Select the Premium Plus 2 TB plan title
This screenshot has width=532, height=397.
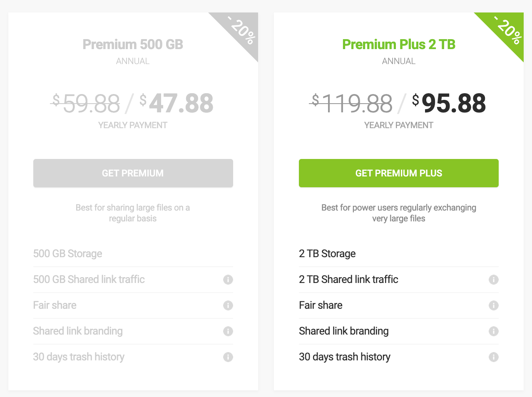click(398, 45)
